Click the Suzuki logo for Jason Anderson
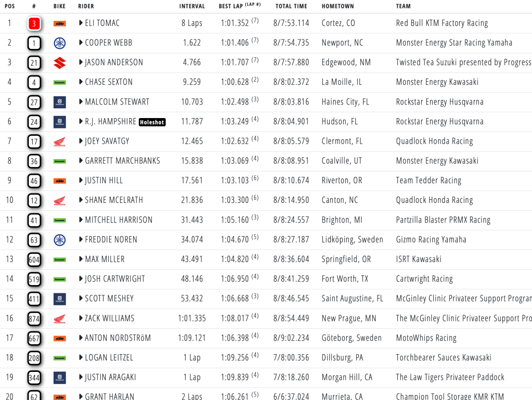The image size is (532, 400). (x=60, y=63)
